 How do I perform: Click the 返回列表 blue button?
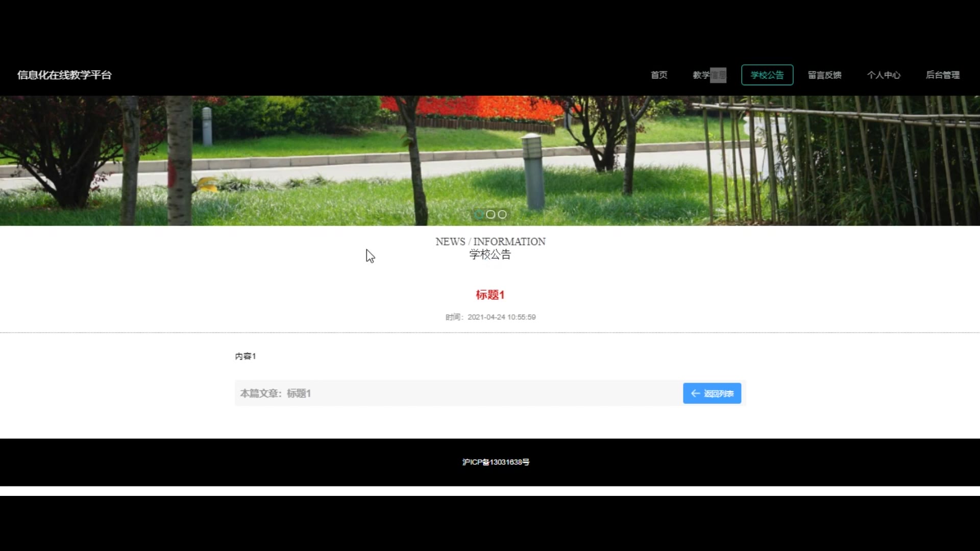(712, 393)
